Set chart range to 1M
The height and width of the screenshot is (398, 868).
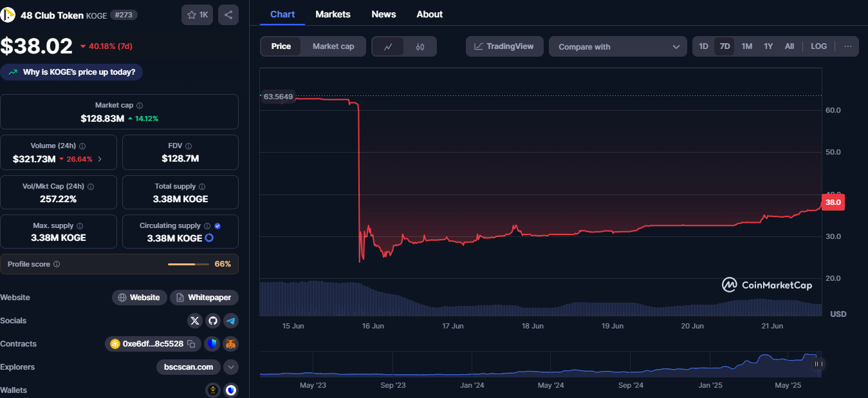(x=746, y=46)
